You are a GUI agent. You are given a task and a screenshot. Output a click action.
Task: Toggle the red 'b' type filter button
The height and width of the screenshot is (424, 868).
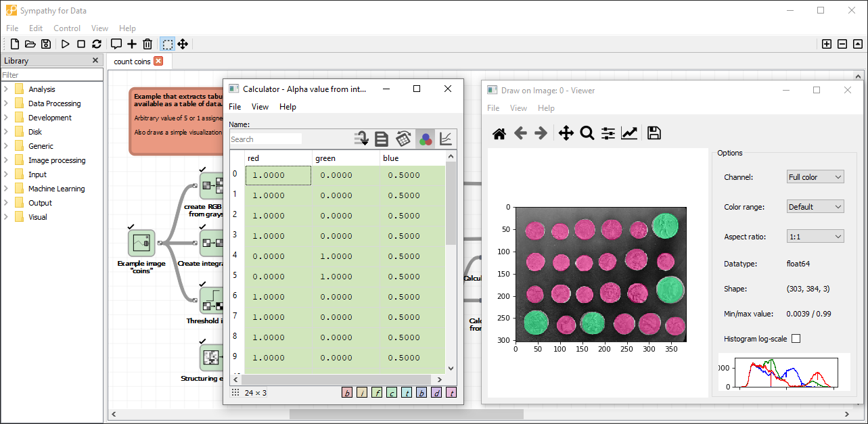click(347, 392)
